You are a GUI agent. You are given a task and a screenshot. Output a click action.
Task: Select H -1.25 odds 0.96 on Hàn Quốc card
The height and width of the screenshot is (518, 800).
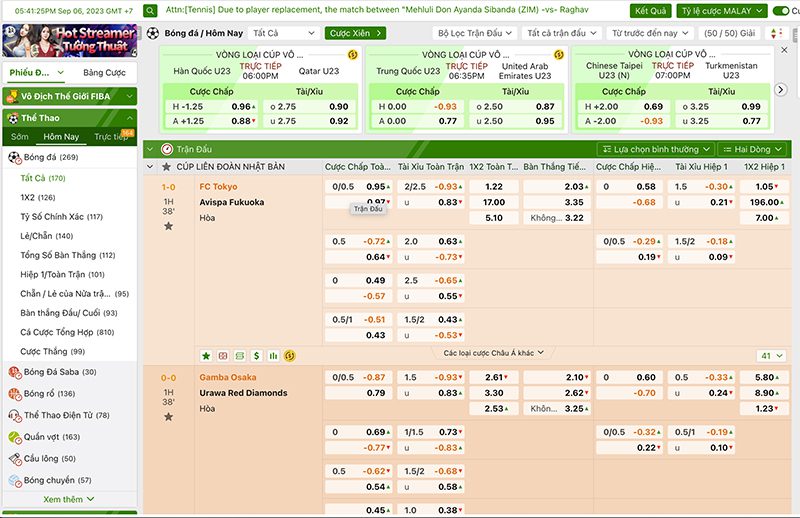[x=213, y=107]
